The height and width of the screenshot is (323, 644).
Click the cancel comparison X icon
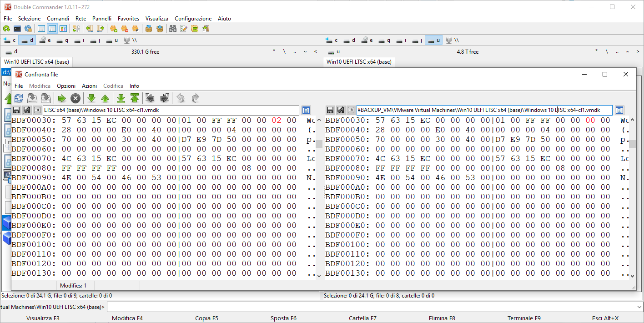(x=75, y=98)
